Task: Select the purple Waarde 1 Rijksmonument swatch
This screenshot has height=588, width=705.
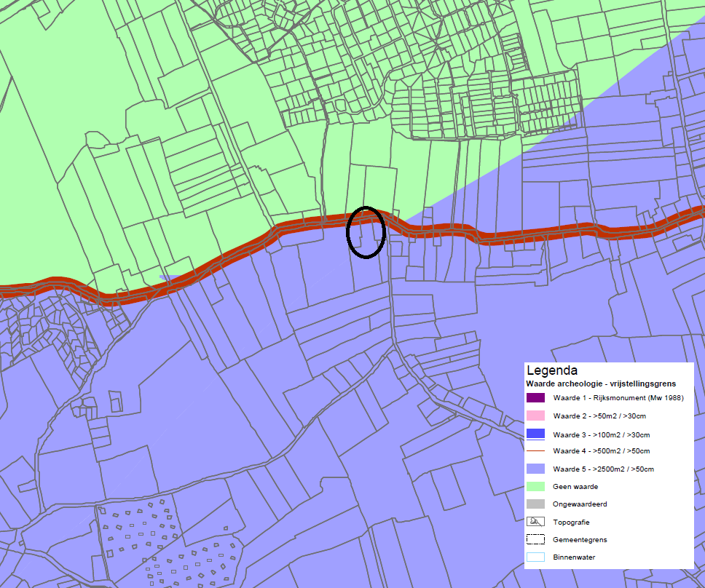Action: click(x=535, y=398)
